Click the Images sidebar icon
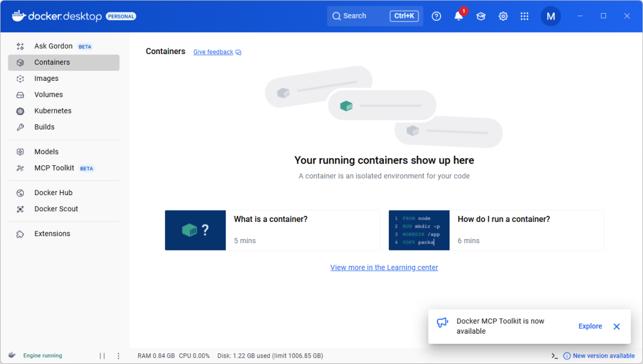The width and height of the screenshot is (643, 364). coord(20,79)
